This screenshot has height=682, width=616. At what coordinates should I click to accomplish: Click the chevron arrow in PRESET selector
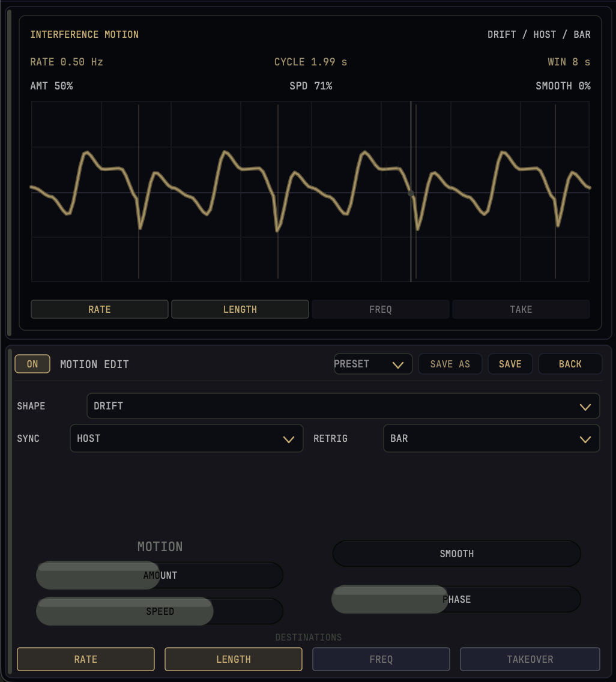coord(397,365)
